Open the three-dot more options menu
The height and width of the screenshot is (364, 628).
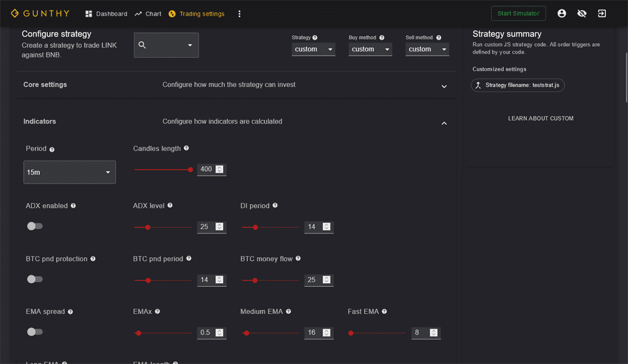[x=239, y=14]
